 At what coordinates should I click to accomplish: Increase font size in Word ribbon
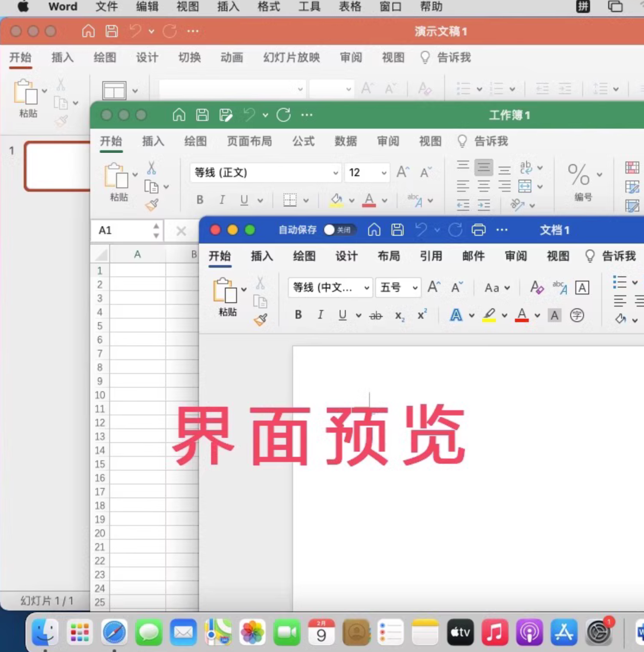(434, 287)
